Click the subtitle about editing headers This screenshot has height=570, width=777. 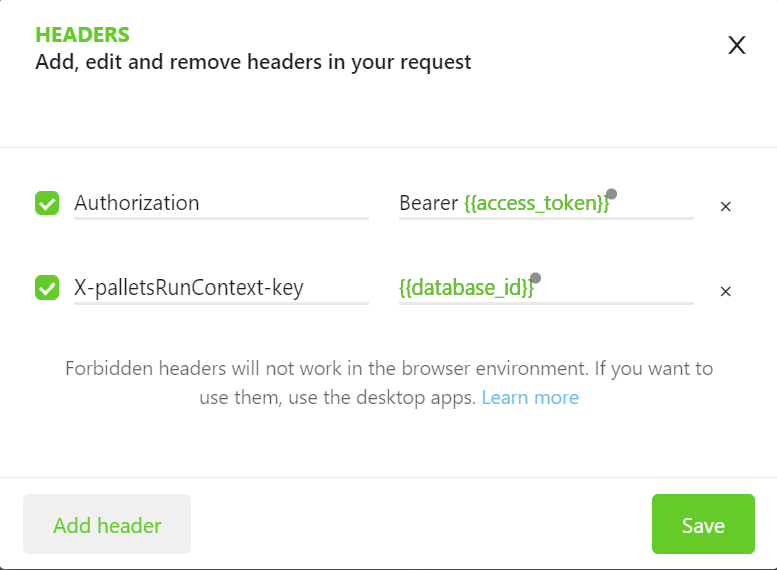click(253, 62)
